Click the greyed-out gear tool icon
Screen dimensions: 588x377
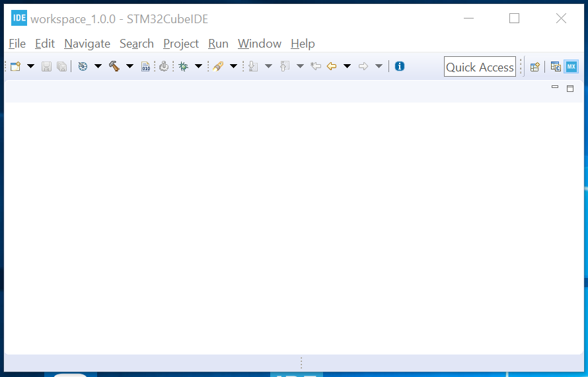[x=164, y=66]
